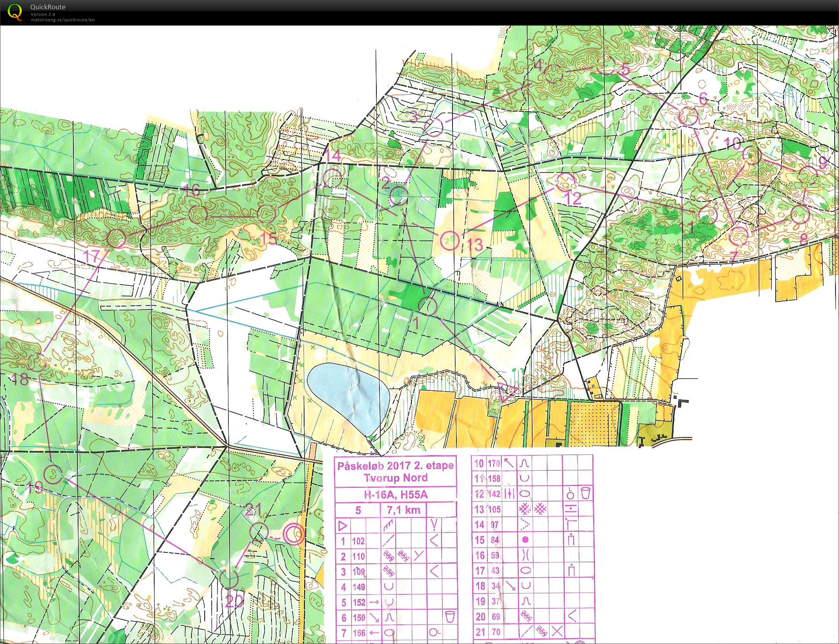Click the '7,1 km' course length

(x=404, y=510)
